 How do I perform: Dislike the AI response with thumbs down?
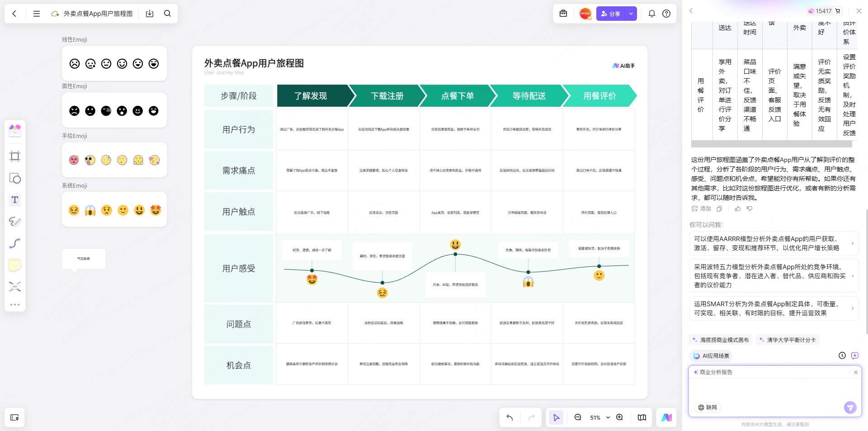pyautogui.click(x=750, y=208)
